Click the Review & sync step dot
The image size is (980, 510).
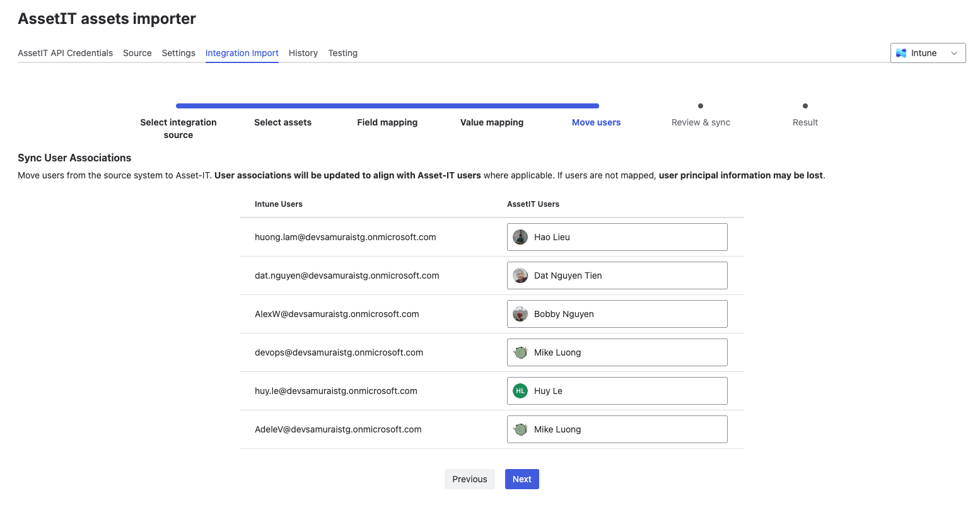pos(701,106)
